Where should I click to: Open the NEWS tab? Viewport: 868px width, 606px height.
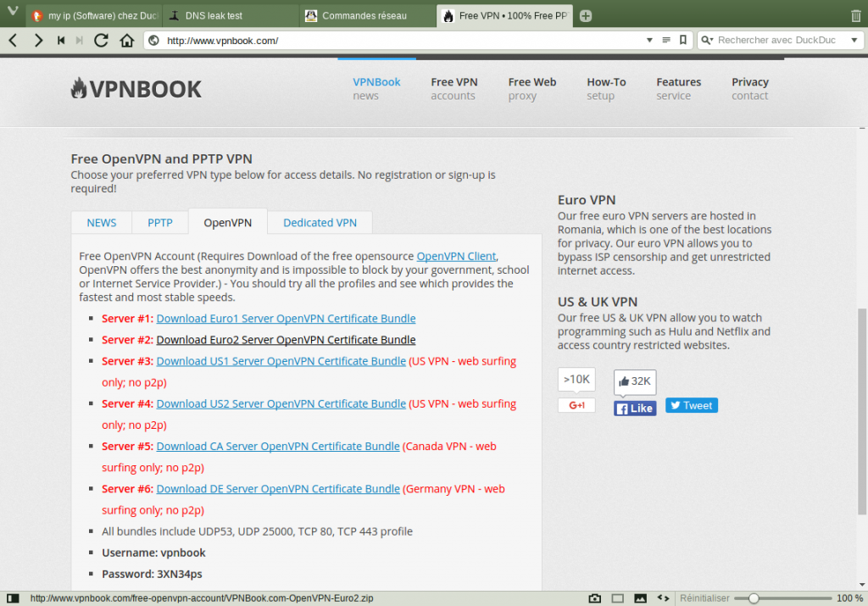coord(102,222)
